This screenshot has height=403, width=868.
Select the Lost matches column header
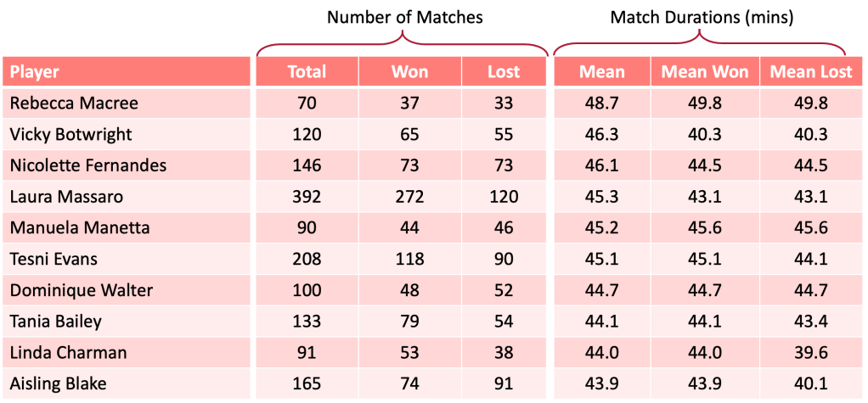click(x=504, y=72)
